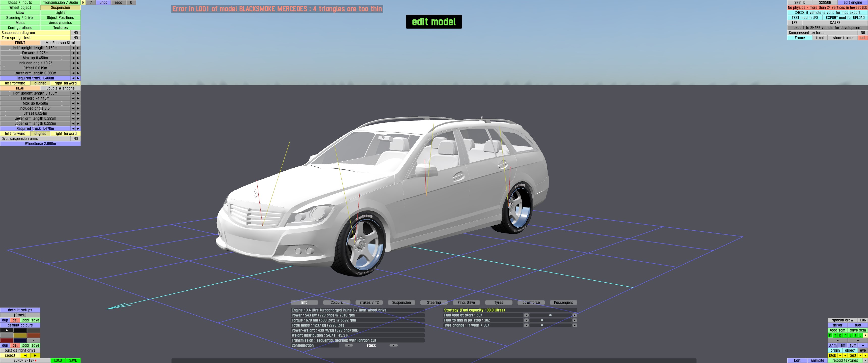Click the Skin ID 32850B field
Image resolution: width=868 pixels, height=363 pixels.
pyautogui.click(x=825, y=2)
